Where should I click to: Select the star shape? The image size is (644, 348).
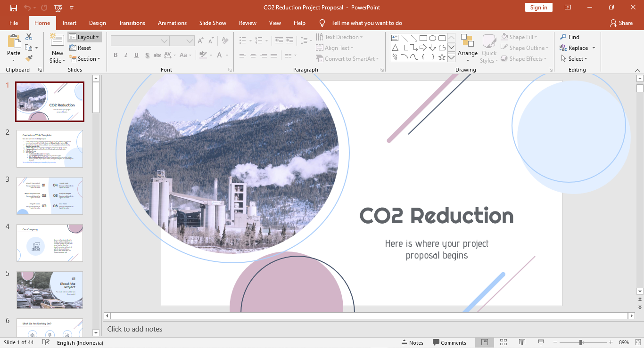coord(442,57)
